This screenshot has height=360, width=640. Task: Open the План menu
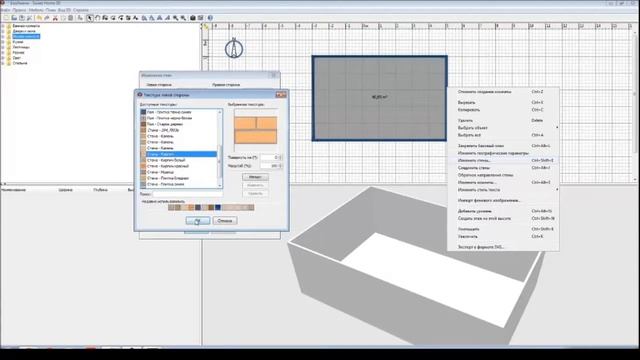(51, 10)
